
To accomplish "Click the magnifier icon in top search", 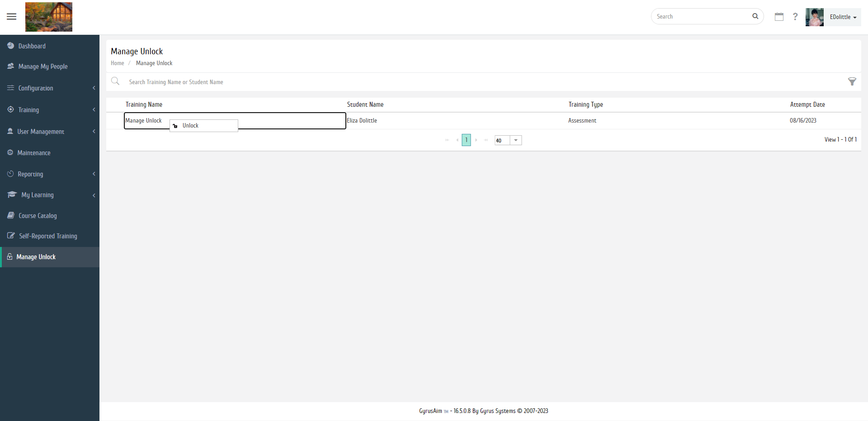I will [x=755, y=16].
